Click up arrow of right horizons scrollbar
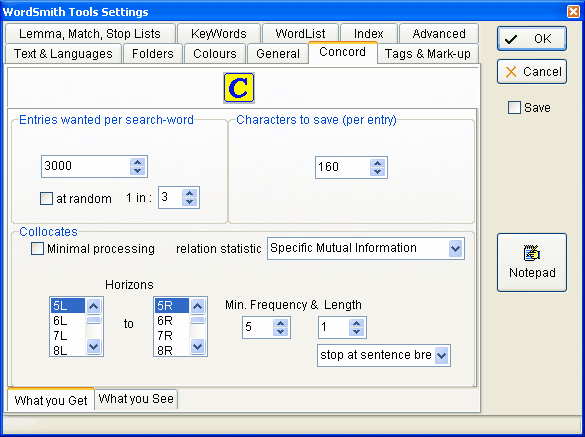 tap(197, 306)
